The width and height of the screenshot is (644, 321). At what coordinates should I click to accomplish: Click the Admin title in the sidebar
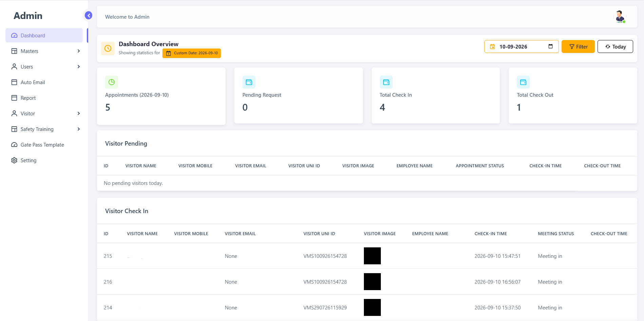pos(28,16)
